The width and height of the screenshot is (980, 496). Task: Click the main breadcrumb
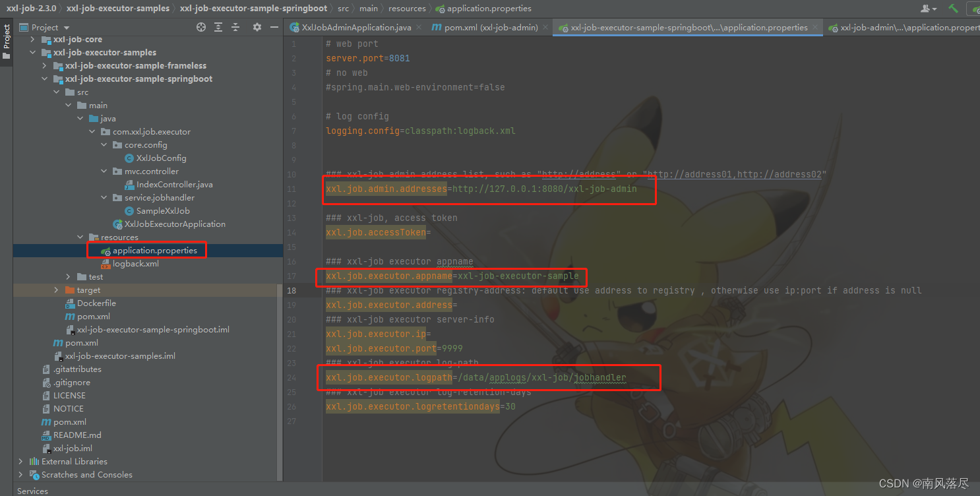[x=369, y=9]
